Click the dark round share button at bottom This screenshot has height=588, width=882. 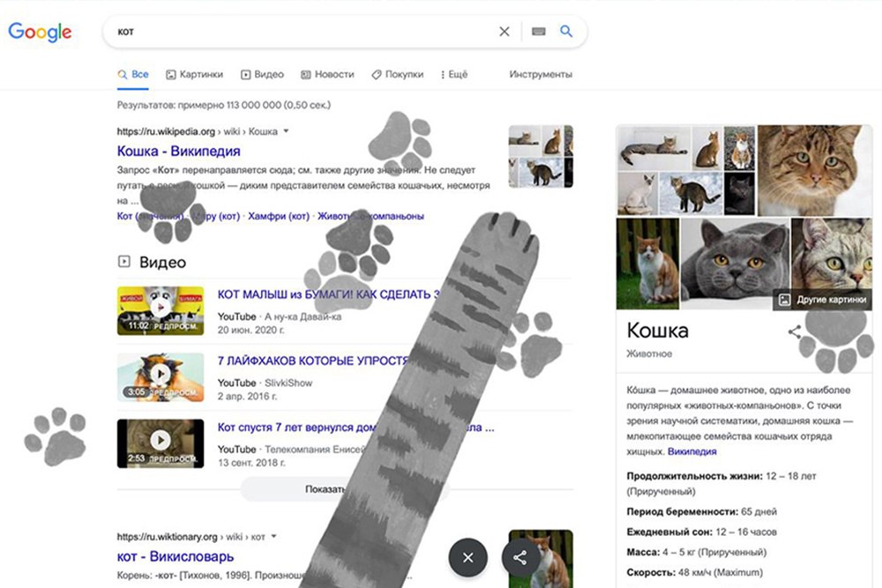(x=520, y=557)
